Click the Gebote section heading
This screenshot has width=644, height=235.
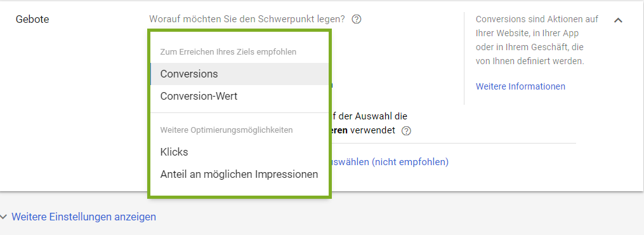point(32,19)
